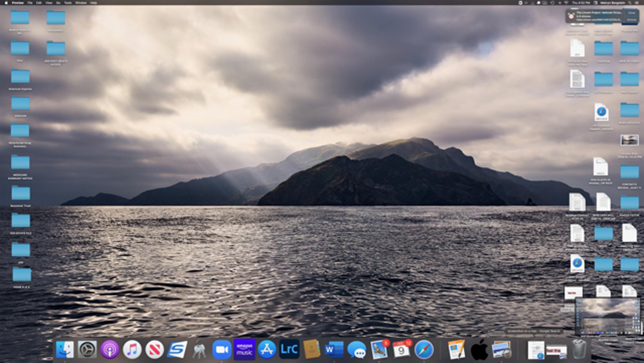Open the App Store from Dock
This screenshot has width=644, height=363.
click(x=267, y=349)
